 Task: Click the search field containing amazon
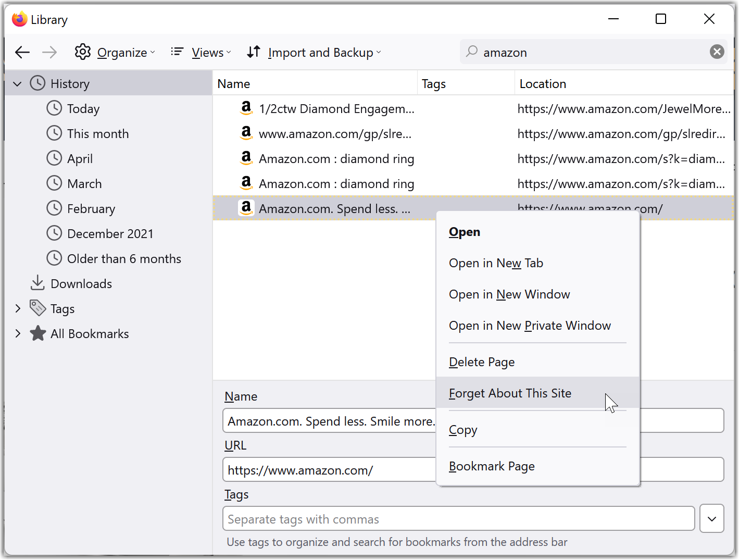pyautogui.click(x=594, y=52)
